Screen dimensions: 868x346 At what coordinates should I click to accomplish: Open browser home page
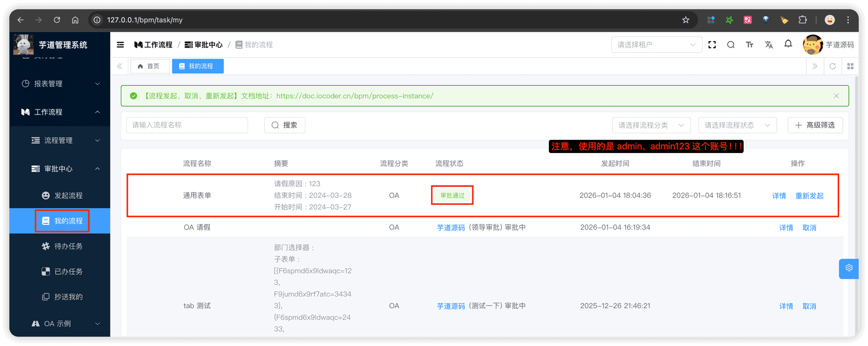(75, 20)
